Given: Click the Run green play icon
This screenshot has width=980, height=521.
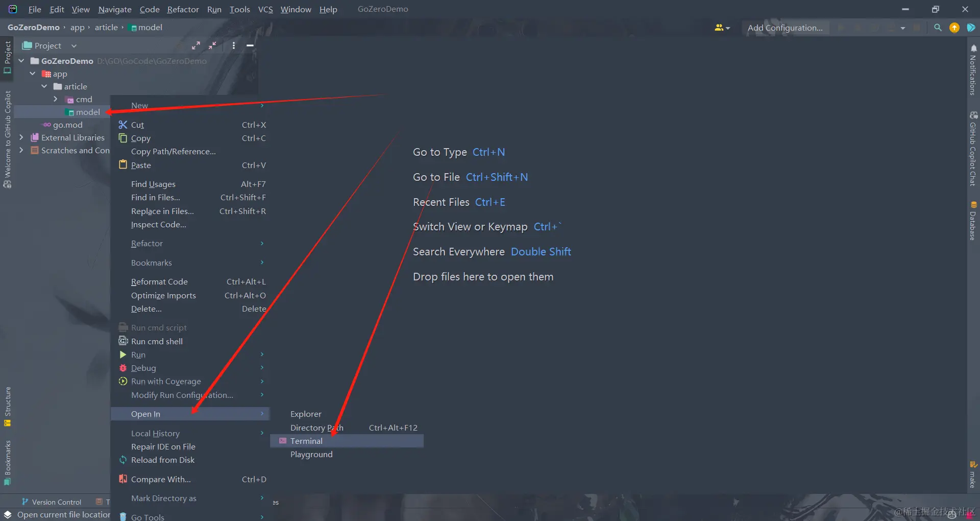Looking at the screenshot, I should point(122,354).
